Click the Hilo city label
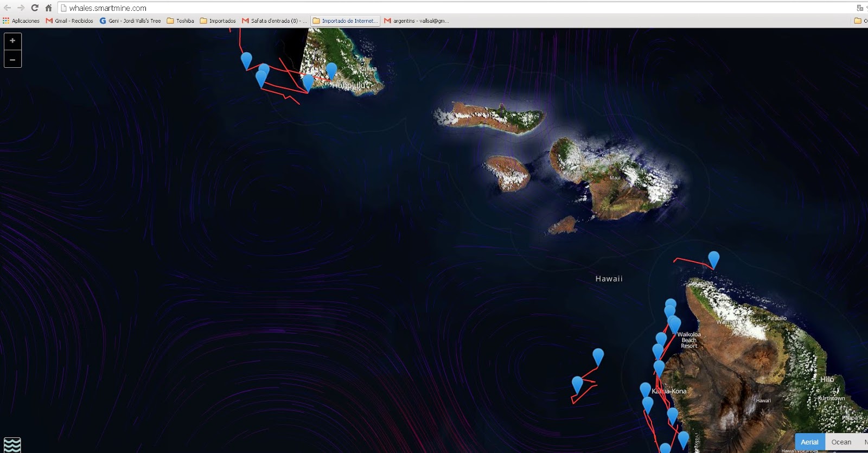Viewport: 868px width, 453px height. coord(827,379)
